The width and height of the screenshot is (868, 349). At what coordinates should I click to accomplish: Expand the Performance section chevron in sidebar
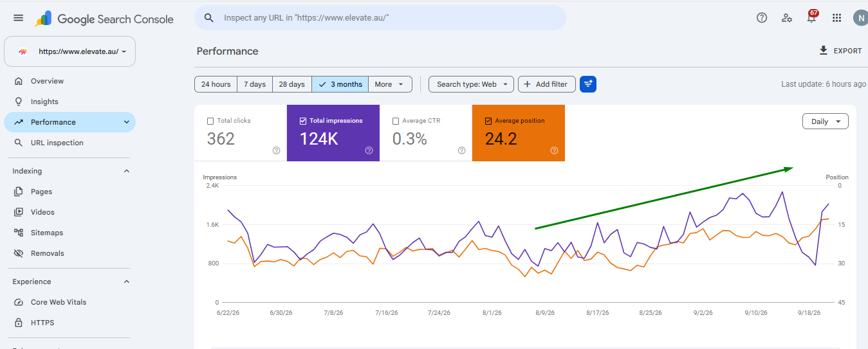coord(126,122)
